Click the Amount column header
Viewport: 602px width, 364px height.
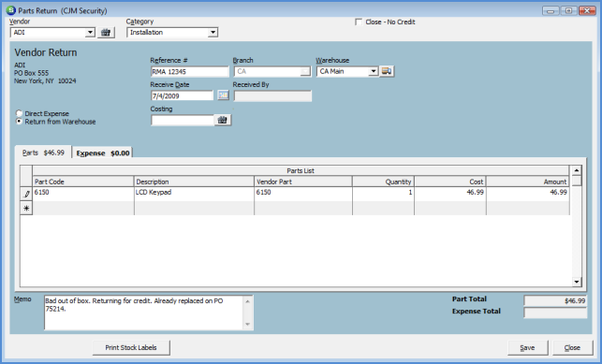(528, 182)
